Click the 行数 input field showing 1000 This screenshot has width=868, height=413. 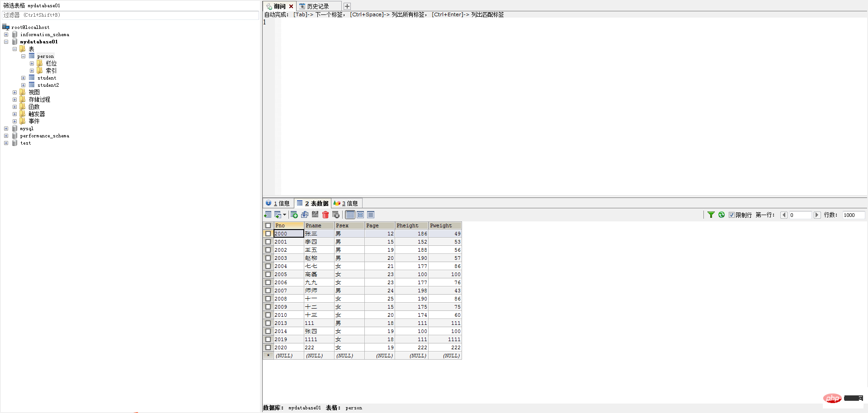pyautogui.click(x=854, y=215)
